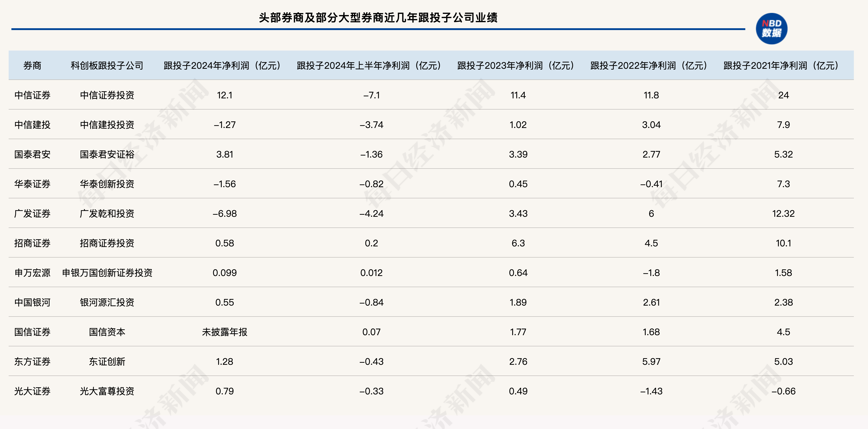Click 东方证券's 2024 value 1.28
Viewport: 868px width, 429px height.
pyautogui.click(x=225, y=362)
